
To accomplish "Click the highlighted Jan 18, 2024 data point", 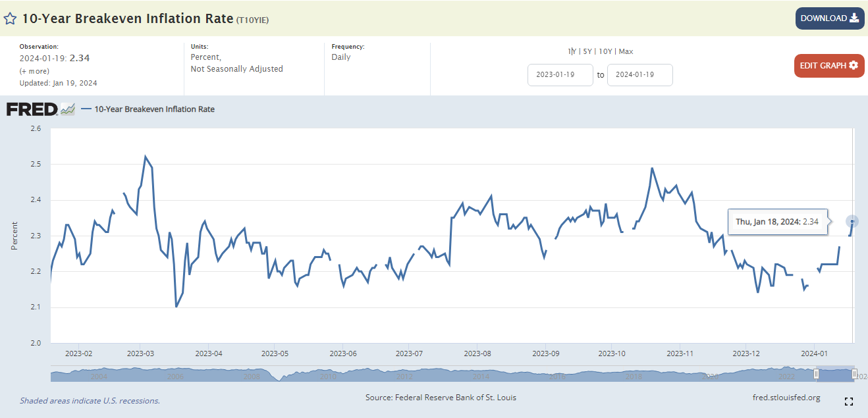I will tap(852, 222).
